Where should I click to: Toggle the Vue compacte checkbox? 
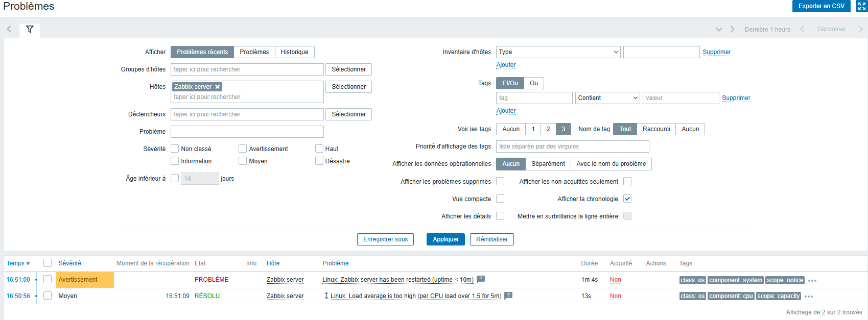pyautogui.click(x=500, y=199)
